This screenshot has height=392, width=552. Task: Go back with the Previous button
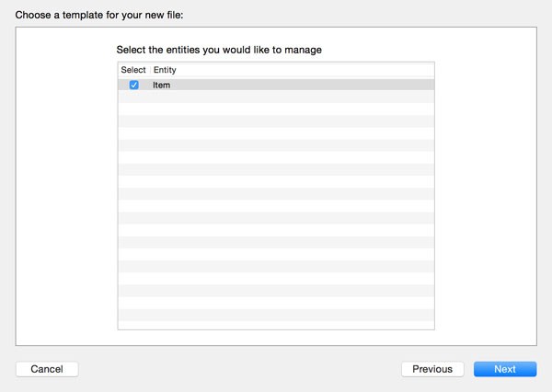(432, 369)
